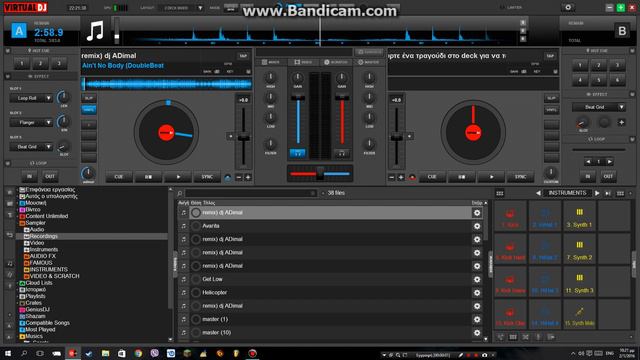This screenshot has height=360, width=640.
Task: Click the sampler grid view icon left of INSTRUMENTS
Action: [x=500, y=193]
